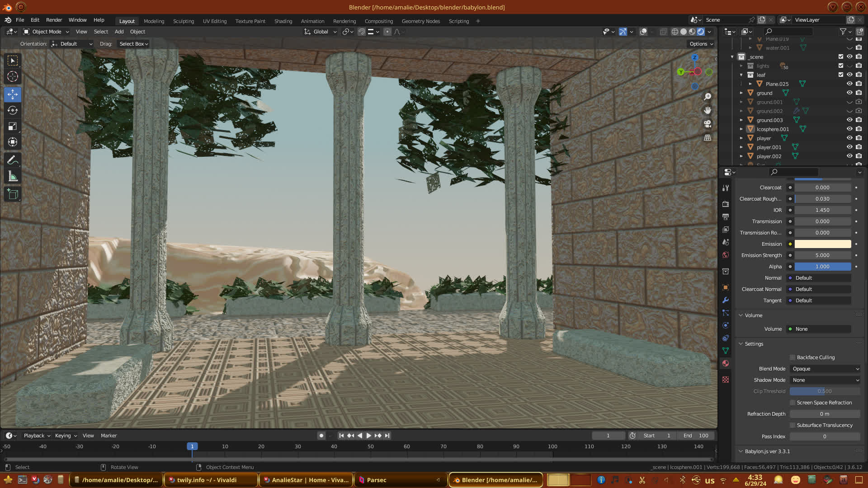The image size is (868, 488).
Task: Hide the player.001 object in viewport
Action: point(849,147)
